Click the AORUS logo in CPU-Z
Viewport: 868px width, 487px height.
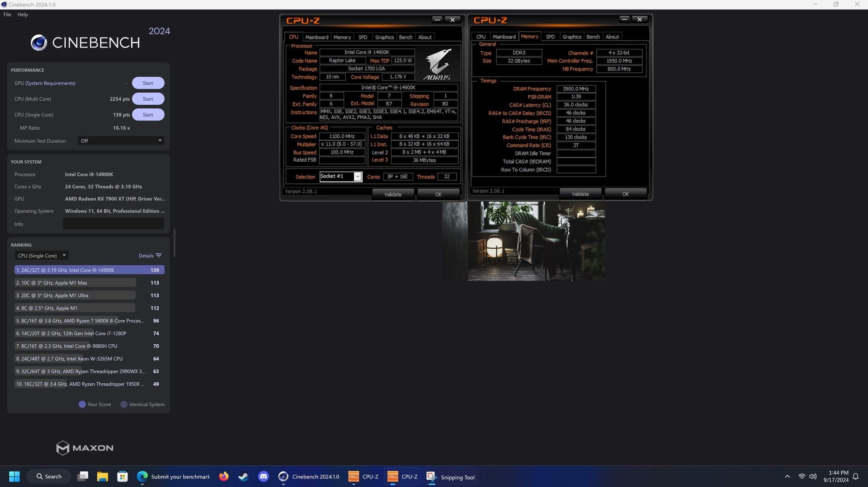click(x=437, y=65)
